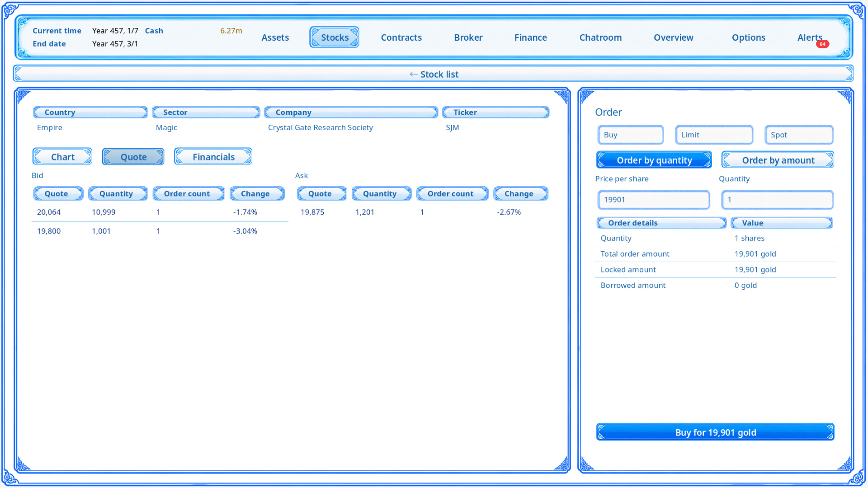Open Options
Screen dimensions: 868x488
pos(748,38)
